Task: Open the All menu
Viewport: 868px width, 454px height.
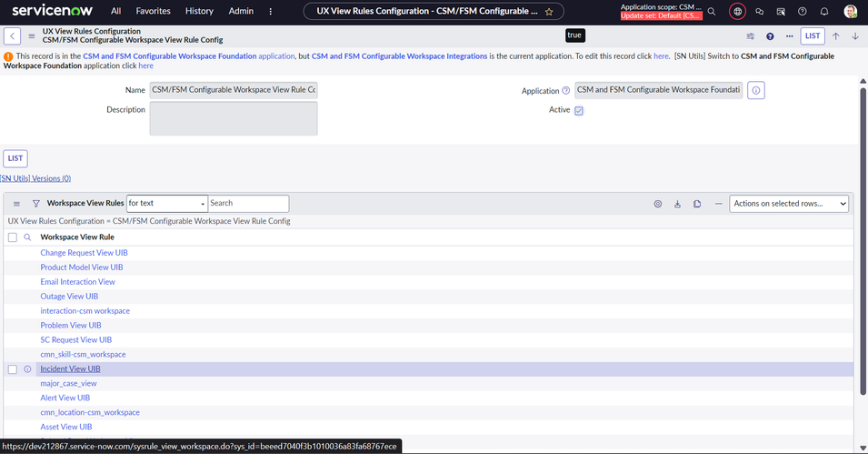Action: click(115, 11)
